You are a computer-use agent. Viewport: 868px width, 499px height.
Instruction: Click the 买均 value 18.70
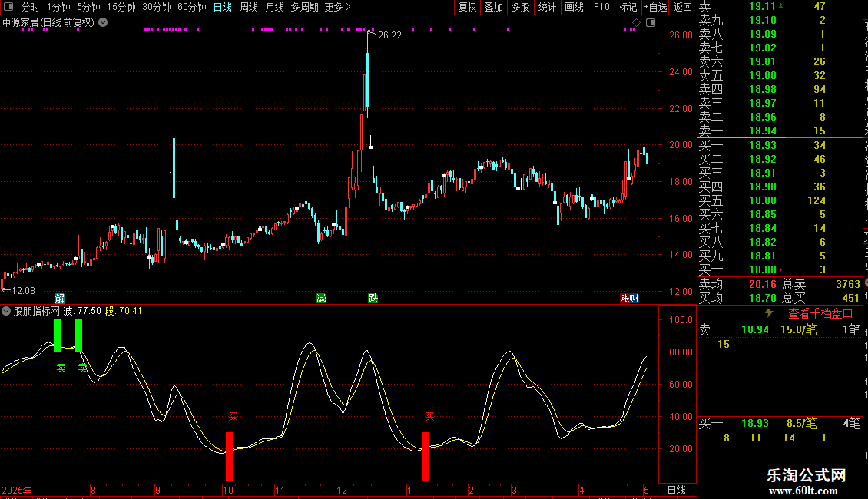point(762,298)
